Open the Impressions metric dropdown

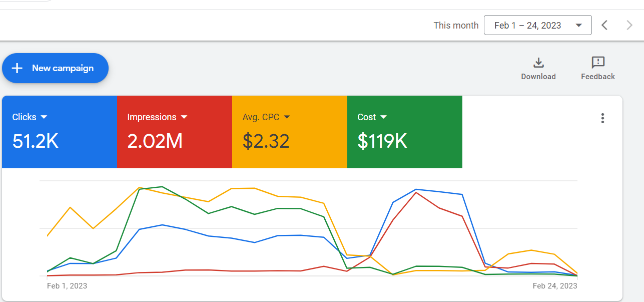[x=185, y=117]
